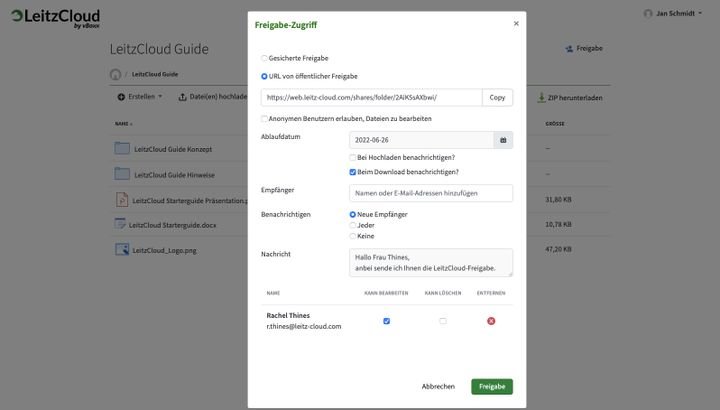Click the public share URL field
The width and height of the screenshot is (720, 410).
[371, 97]
